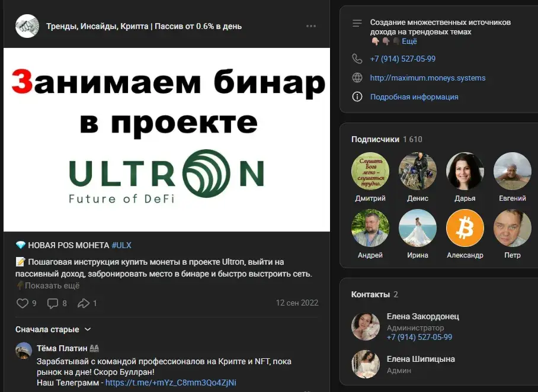
Task: Click the 'Администратор' role text
Action: click(415, 328)
